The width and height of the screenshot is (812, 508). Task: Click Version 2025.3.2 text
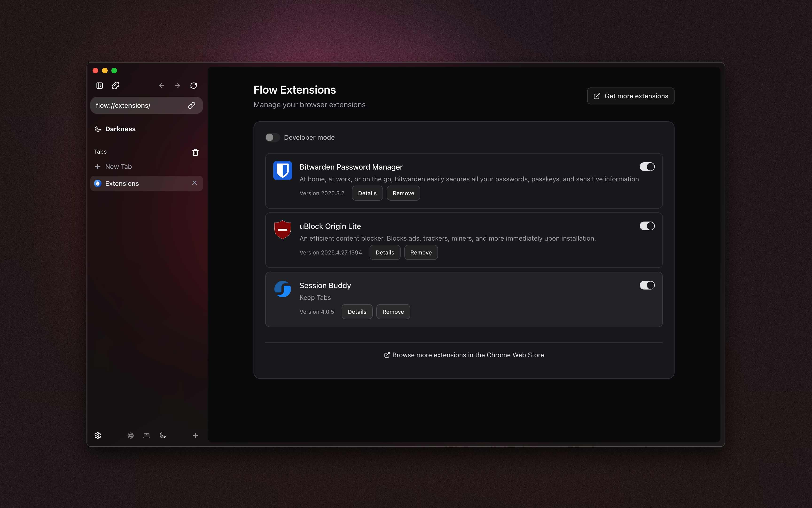(322, 193)
